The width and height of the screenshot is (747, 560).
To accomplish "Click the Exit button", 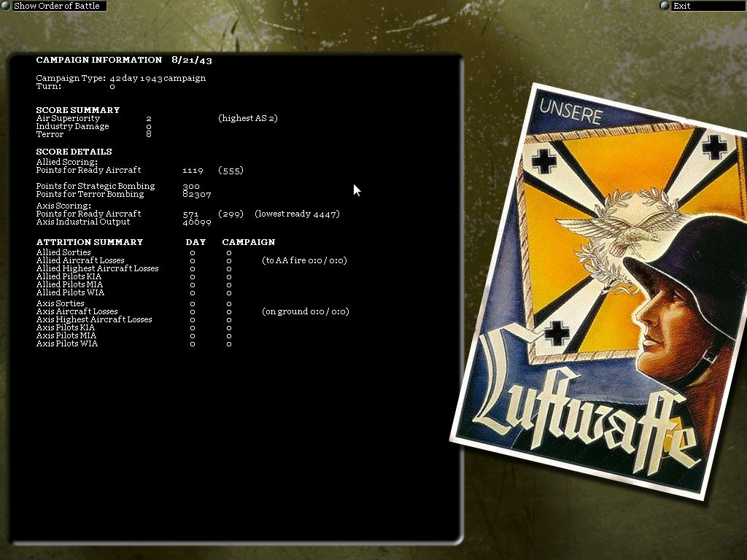I will (x=708, y=6).
